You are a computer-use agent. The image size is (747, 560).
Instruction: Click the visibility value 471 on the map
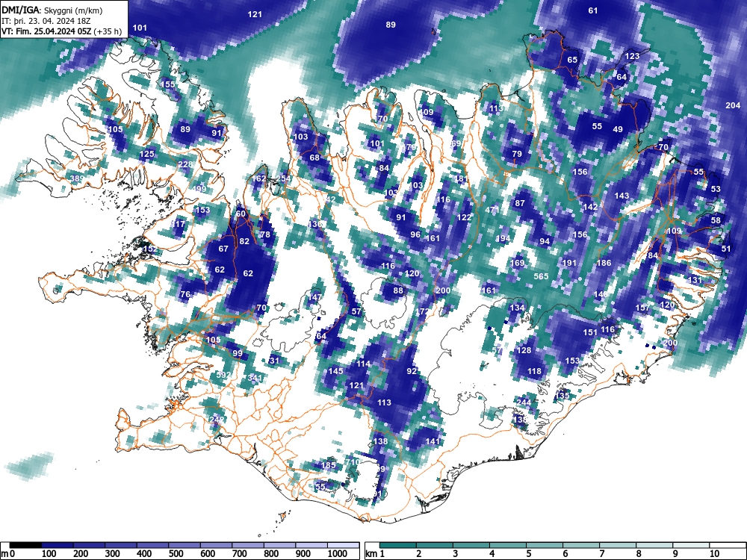(492, 210)
